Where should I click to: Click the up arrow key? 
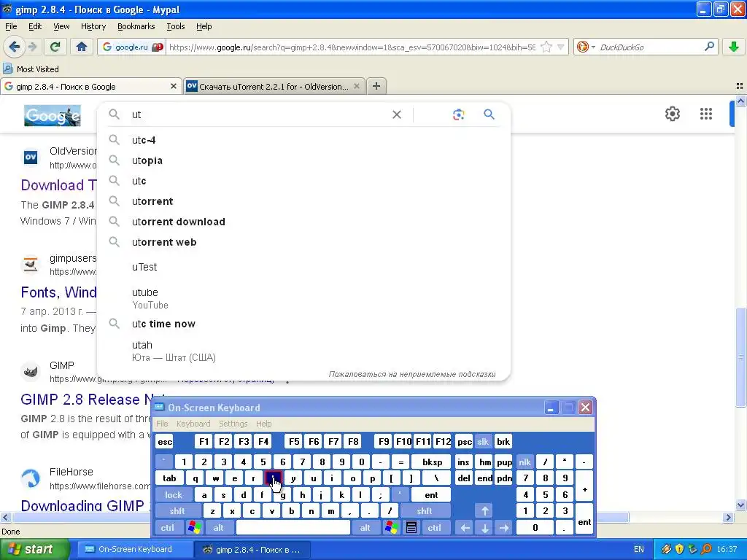point(484,511)
